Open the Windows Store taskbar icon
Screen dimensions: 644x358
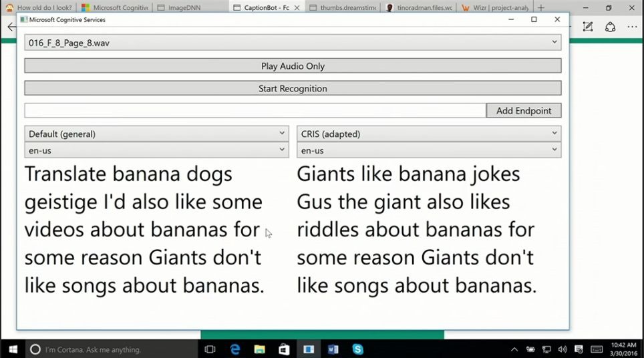tap(284, 349)
